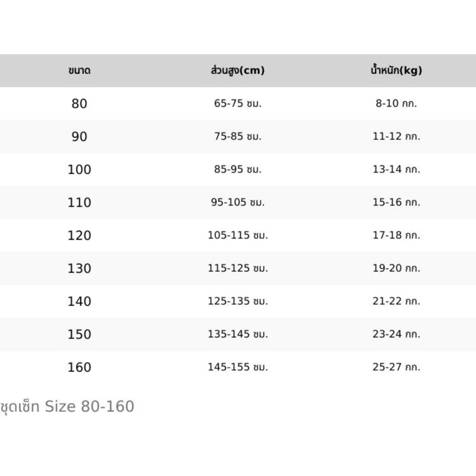Select the 145-155 ซม. height value

[238, 368]
